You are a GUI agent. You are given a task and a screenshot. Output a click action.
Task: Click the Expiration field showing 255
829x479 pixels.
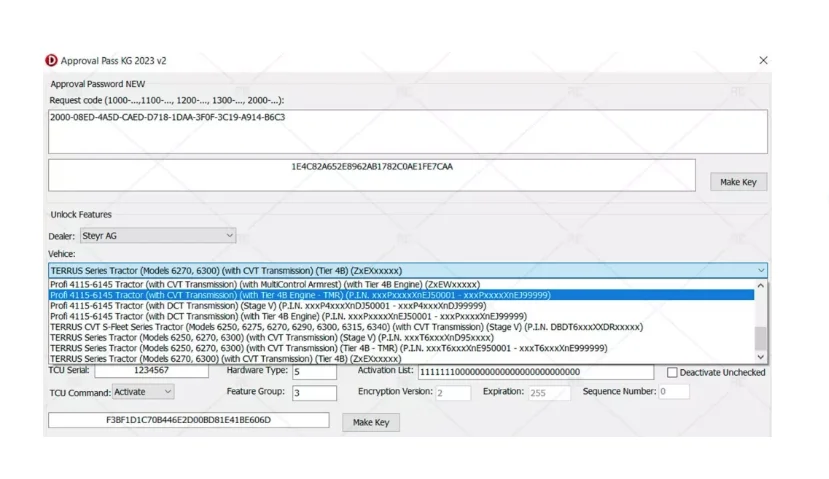[x=549, y=393]
